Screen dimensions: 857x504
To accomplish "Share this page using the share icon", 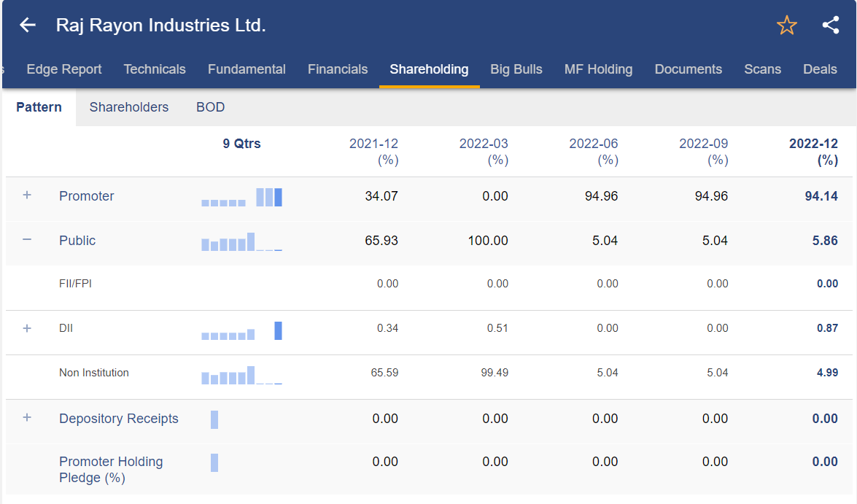I will [x=830, y=25].
